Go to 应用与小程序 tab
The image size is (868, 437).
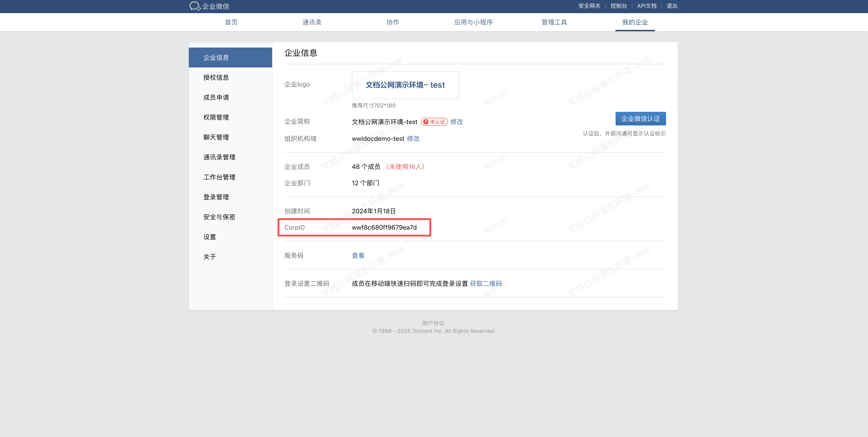[x=473, y=22]
